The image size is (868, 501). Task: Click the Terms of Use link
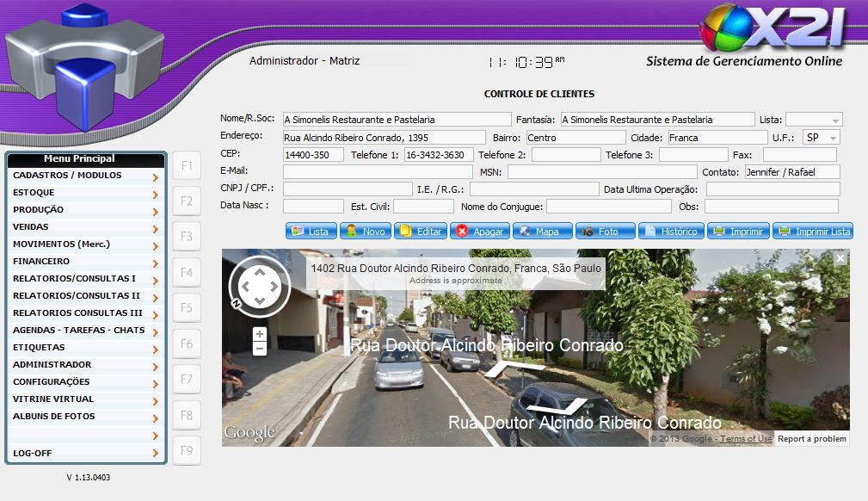pyautogui.click(x=746, y=439)
